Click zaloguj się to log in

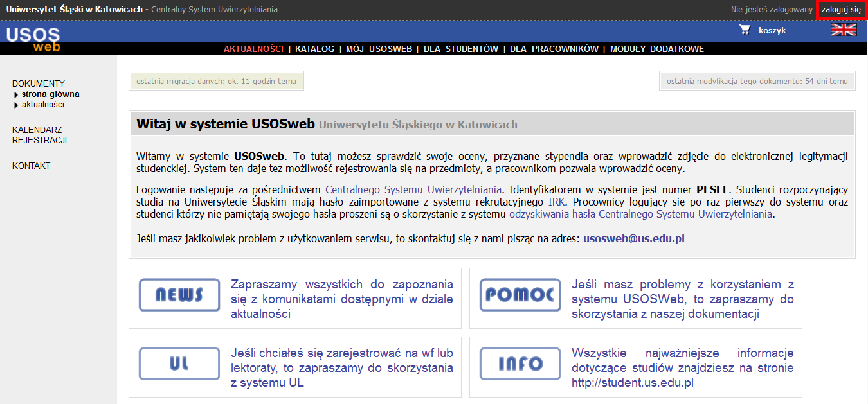pyautogui.click(x=841, y=10)
